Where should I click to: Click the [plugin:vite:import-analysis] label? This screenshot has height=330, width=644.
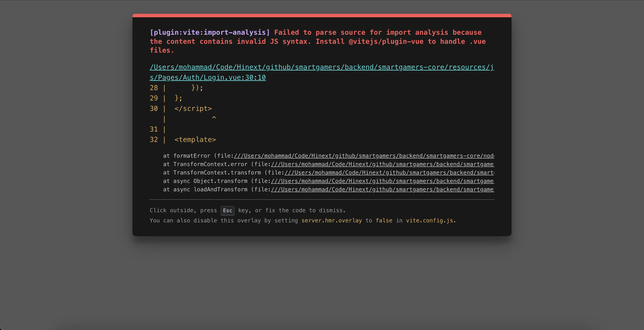click(210, 33)
